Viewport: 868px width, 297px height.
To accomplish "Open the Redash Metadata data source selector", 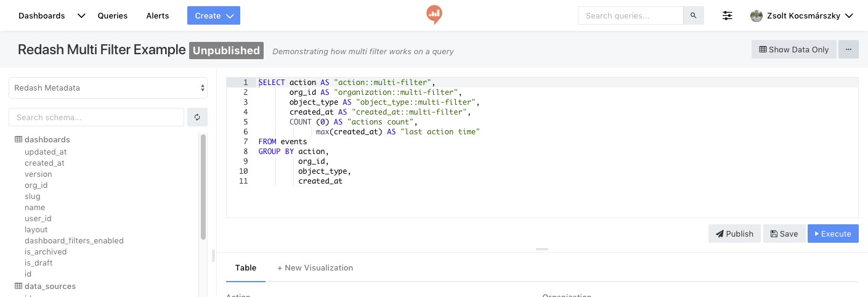I will tap(108, 87).
